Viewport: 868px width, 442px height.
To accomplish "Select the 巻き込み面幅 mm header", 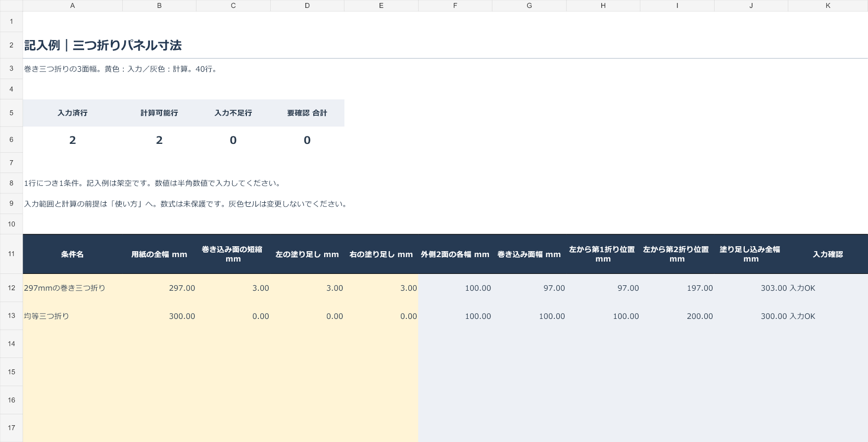I will click(529, 254).
